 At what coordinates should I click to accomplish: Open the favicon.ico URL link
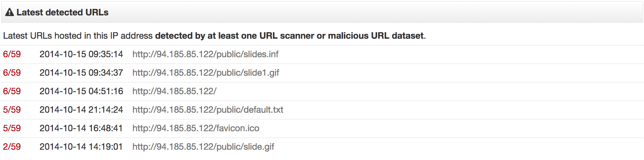(196, 128)
